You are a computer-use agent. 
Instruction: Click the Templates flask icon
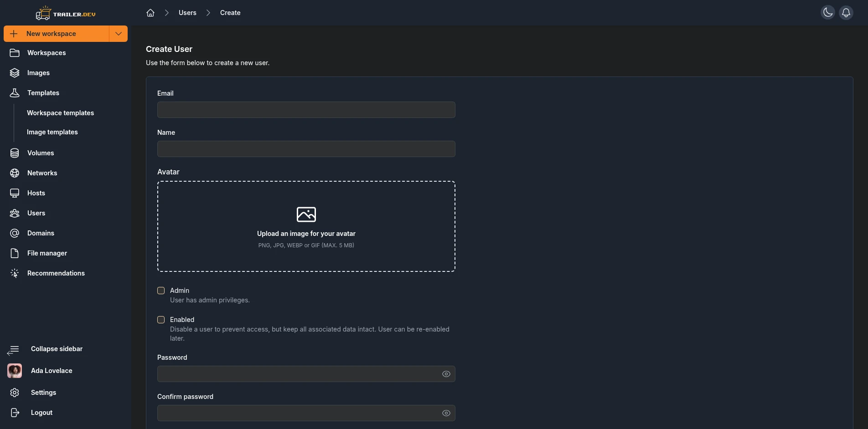(x=15, y=93)
